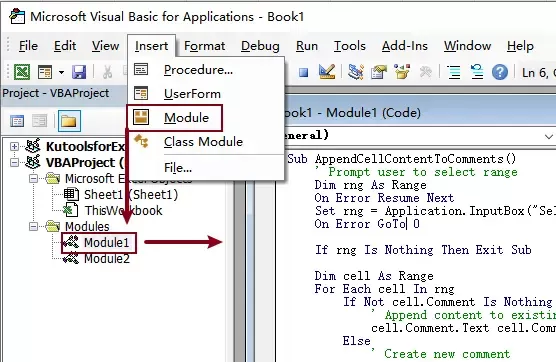Image resolution: width=556 pixels, height=362 pixels.
Task: Select ThisWorkbook in project tree
Action: (x=123, y=211)
